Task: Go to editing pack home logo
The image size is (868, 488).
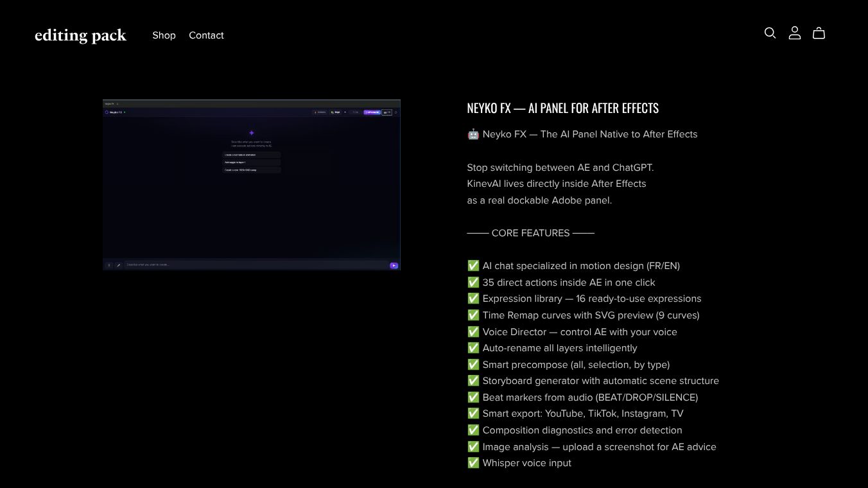Action: (80, 35)
